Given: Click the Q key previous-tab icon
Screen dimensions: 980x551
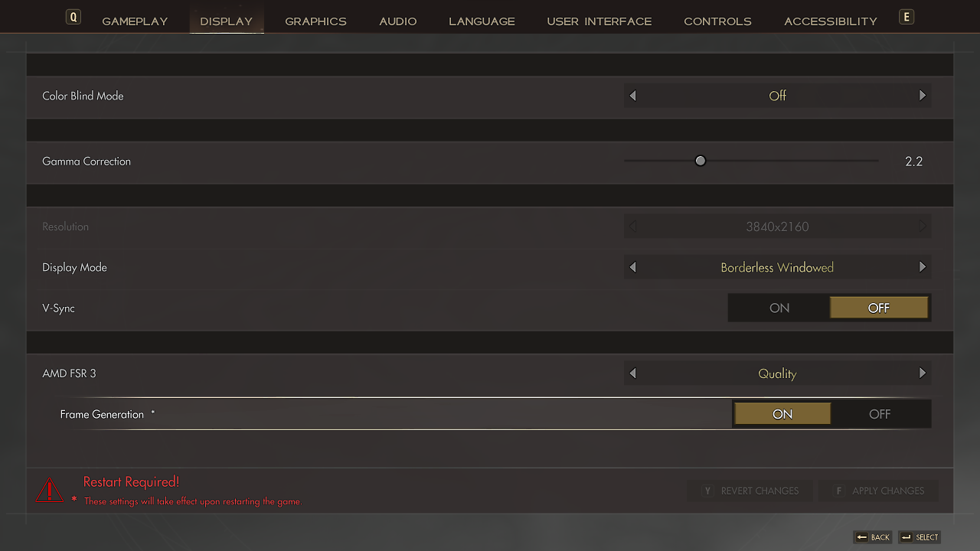Looking at the screenshot, I should pyautogui.click(x=73, y=17).
